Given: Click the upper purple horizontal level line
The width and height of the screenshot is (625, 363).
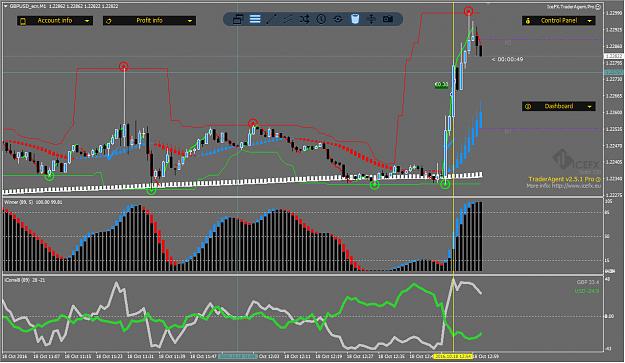Looking at the screenshot, I should [x=540, y=39].
